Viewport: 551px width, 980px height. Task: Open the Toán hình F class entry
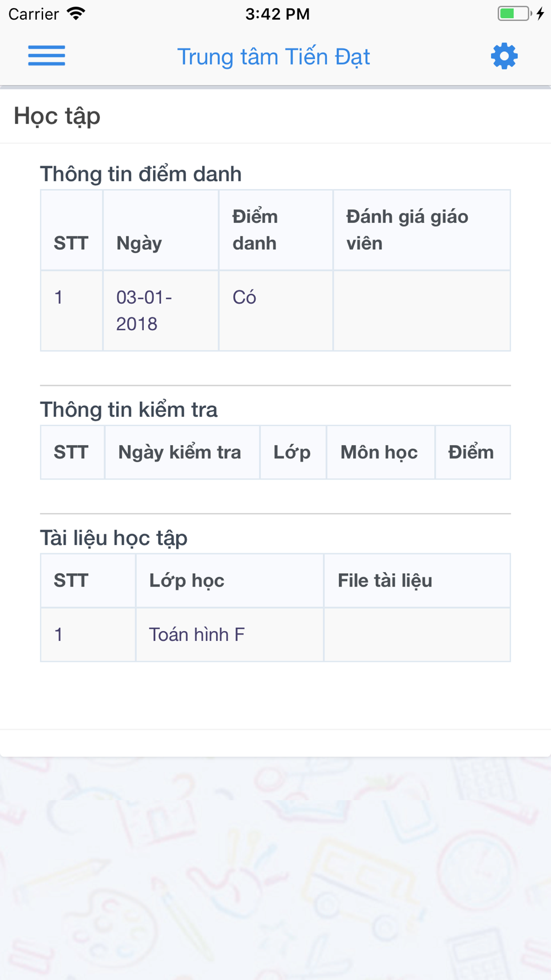pos(197,634)
